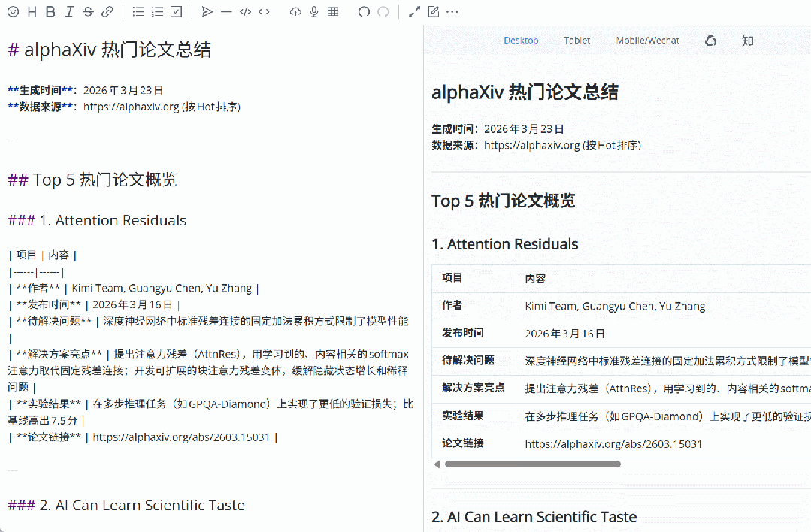Screen dimensions: 811x532
Task: Select the Mobile/Wechat preview tab
Action: 647,41
